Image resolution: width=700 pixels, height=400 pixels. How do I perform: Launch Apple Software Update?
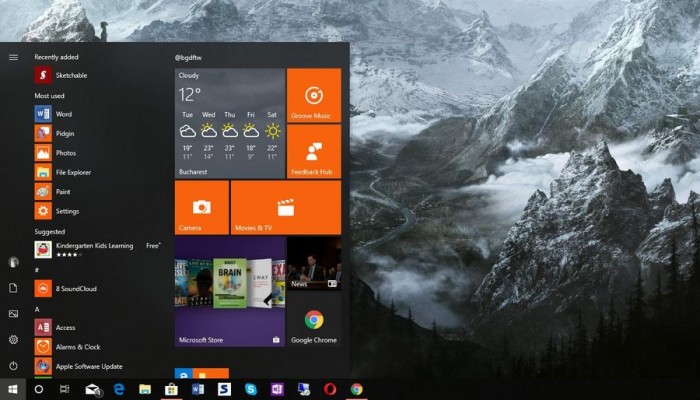[x=97, y=366]
